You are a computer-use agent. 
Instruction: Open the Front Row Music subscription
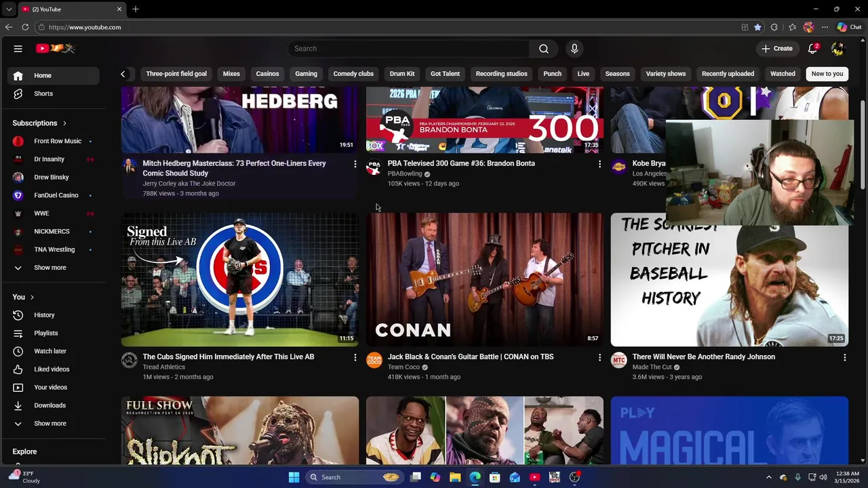click(54, 141)
